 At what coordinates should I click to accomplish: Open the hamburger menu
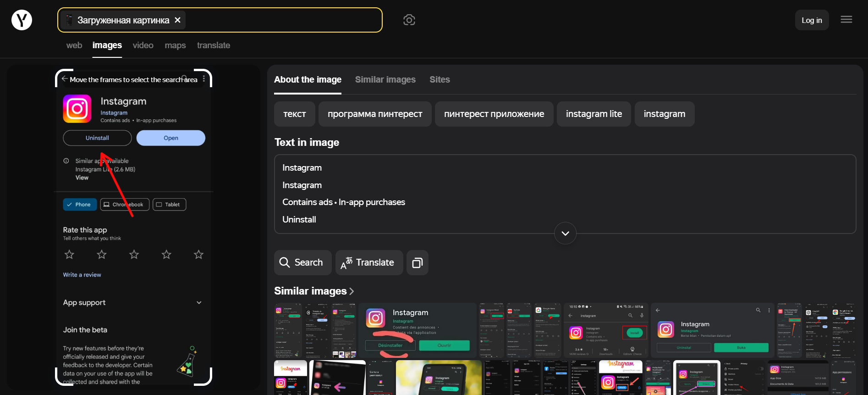[846, 20]
